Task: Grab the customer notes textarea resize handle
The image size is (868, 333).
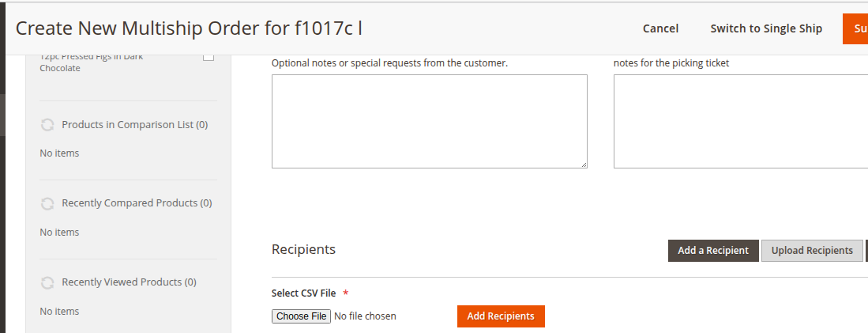Action: 584,165
